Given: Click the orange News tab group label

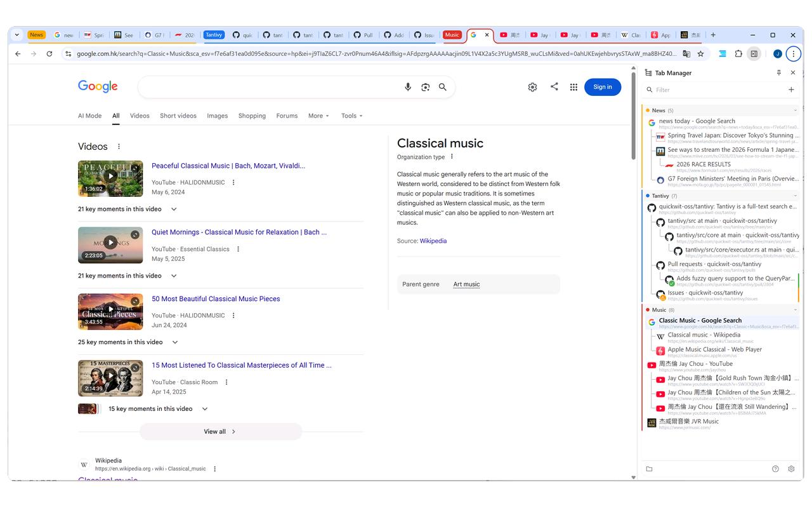Looking at the screenshot, I should pyautogui.click(x=36, y=35).
